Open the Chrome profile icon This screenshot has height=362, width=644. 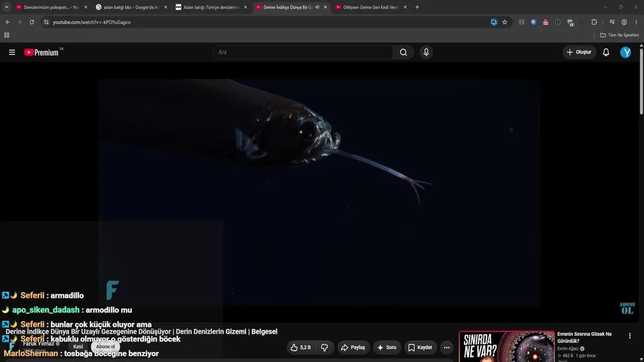click(624, 22)
